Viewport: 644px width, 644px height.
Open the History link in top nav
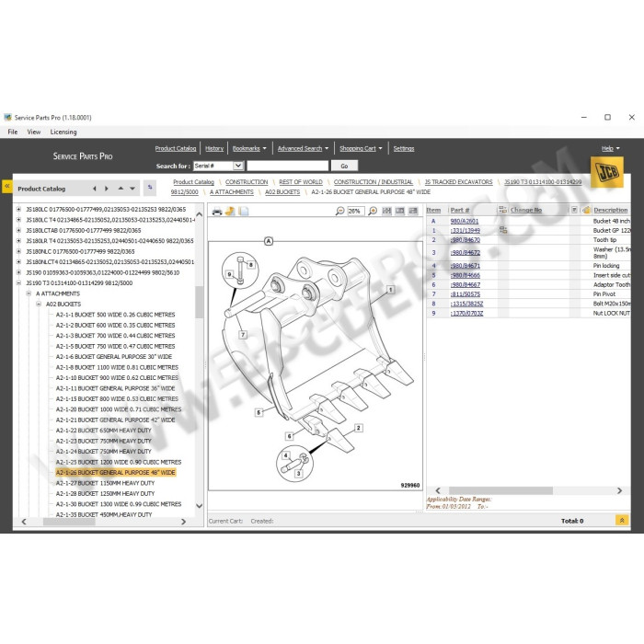(214, 148)
